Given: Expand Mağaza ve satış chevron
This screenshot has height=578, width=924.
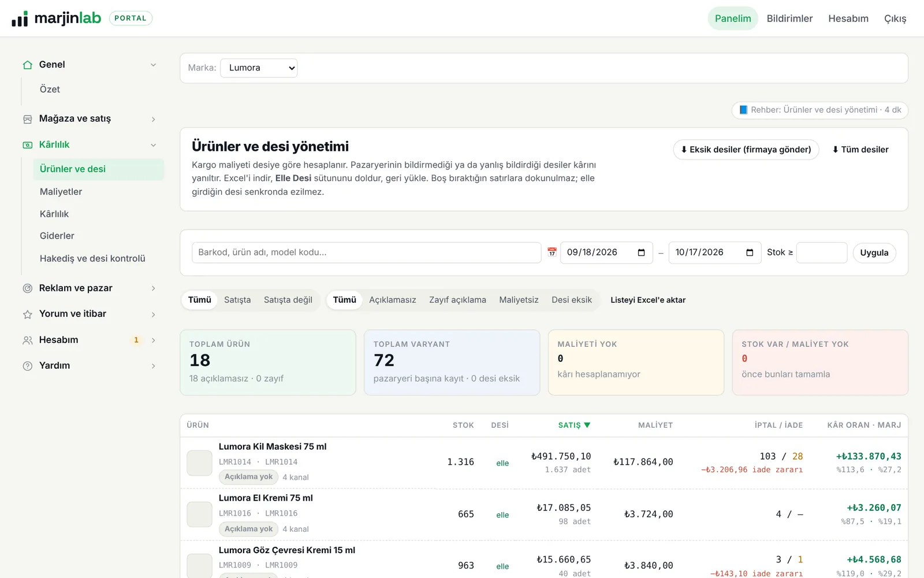Looking at the screenshot, I should tap(153, 119).
